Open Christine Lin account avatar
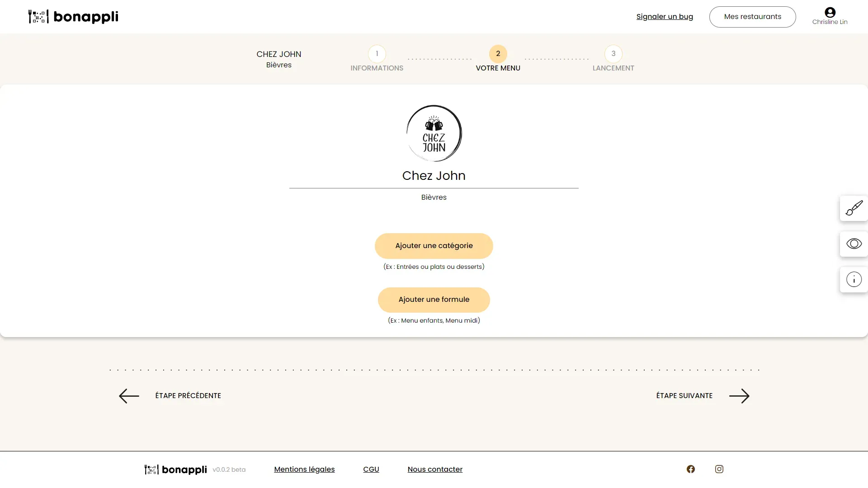The width and height of the screenshot is (868, 488). [x=830, y=12]
